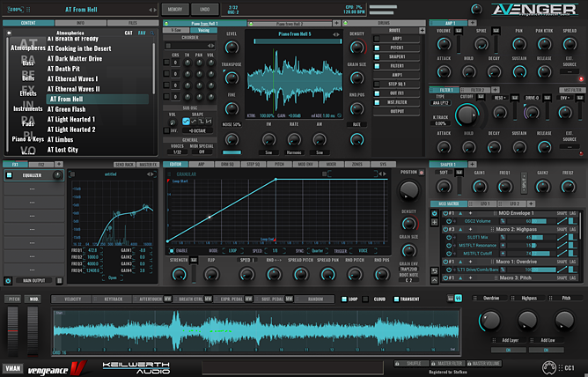Open the FX2 rack tab
The width and height of the screenshot is (588, 377).
pyautogui.click(x=41, y=165)
